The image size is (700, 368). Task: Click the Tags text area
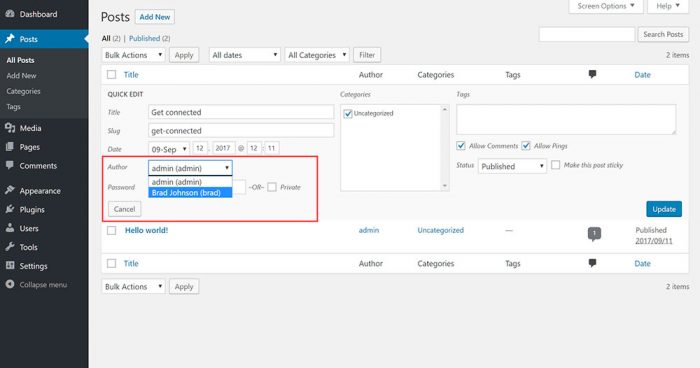tap(566, 119)
